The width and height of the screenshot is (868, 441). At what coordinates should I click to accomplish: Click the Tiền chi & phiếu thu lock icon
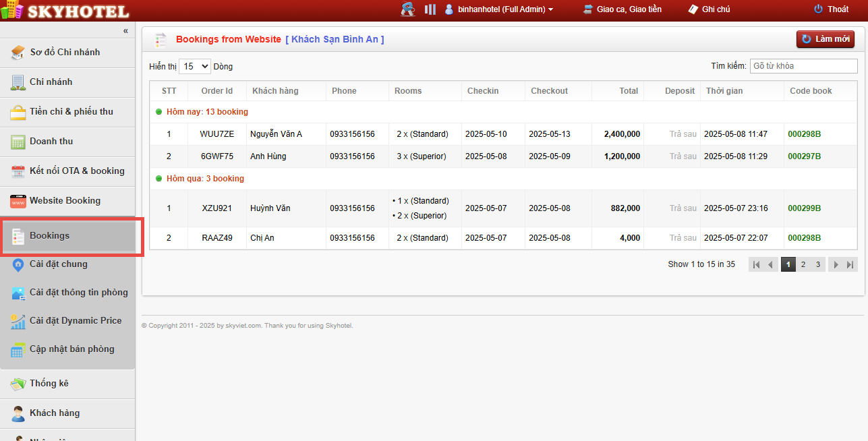[18, 112]
